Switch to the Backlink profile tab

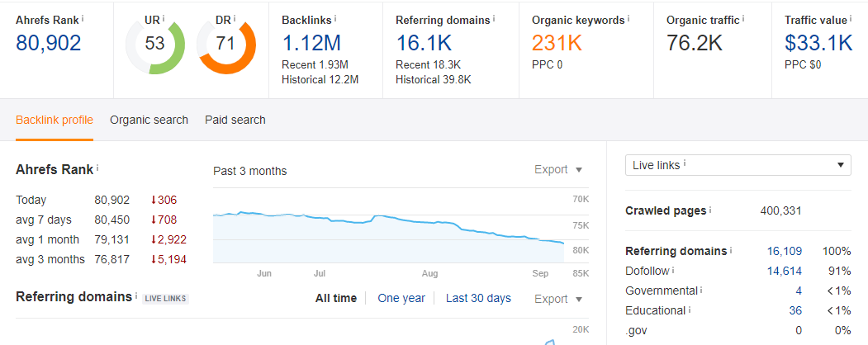coord(55,120)
